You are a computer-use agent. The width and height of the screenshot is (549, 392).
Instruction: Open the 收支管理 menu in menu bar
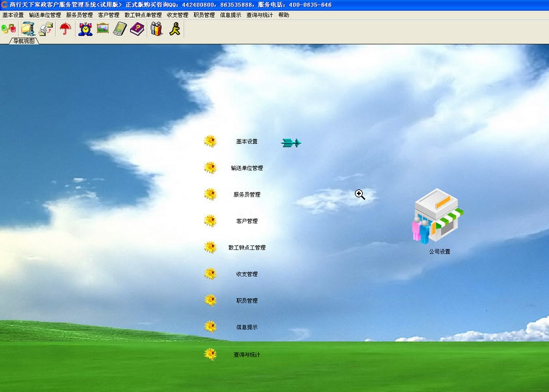point(178,15)
